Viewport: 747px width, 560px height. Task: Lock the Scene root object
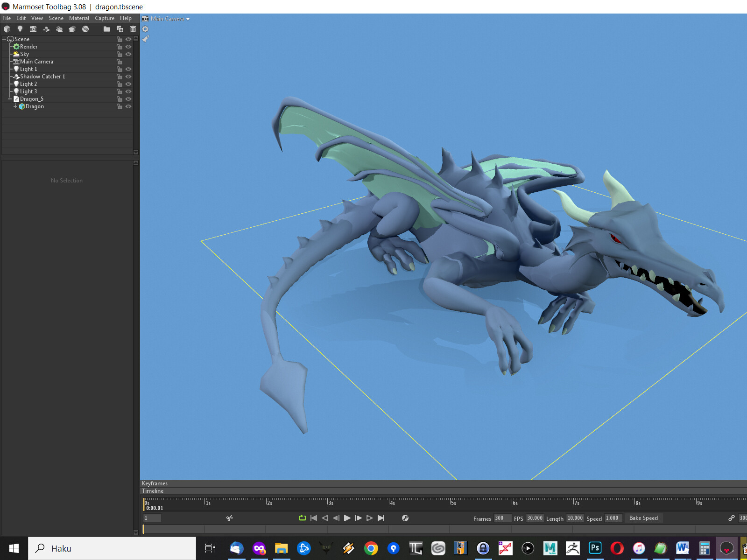click(x=120, y=39)
